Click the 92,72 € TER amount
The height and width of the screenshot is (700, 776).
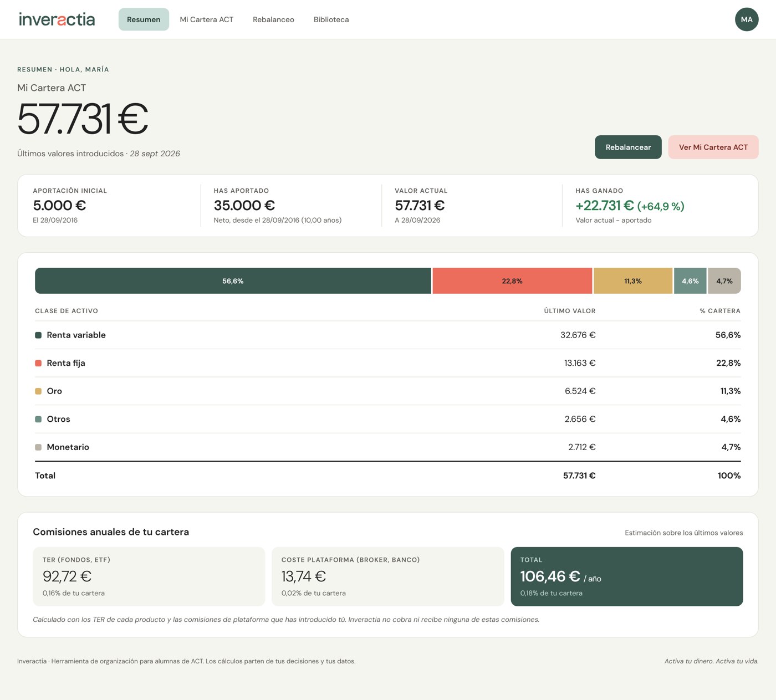coord(67,576)
